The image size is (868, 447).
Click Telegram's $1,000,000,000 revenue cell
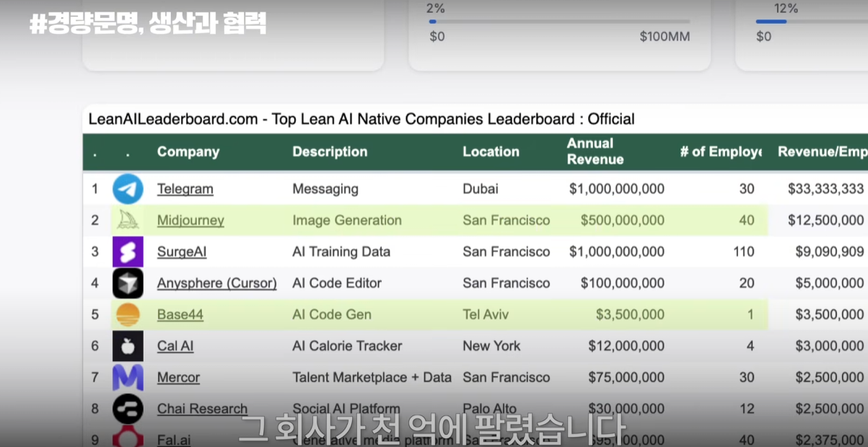tap(617, 189)
